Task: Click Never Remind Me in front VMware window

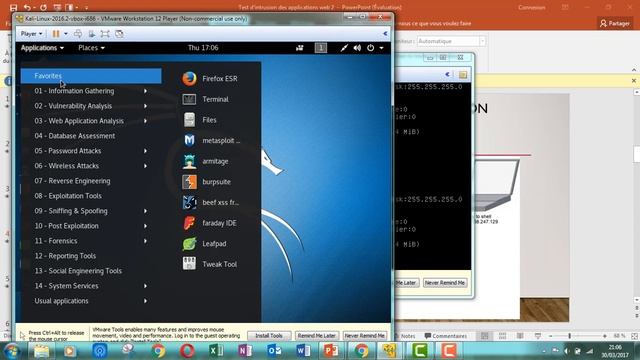Action: [364, 336]
